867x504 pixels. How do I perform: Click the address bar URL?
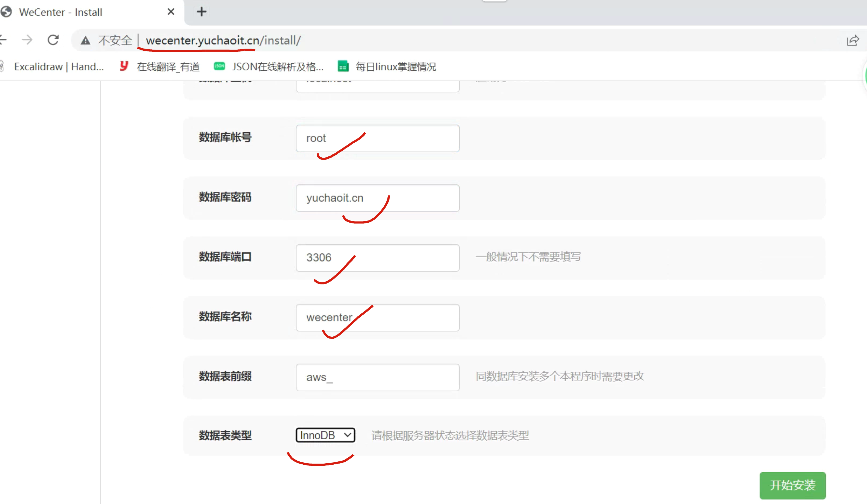coord(223,41)
